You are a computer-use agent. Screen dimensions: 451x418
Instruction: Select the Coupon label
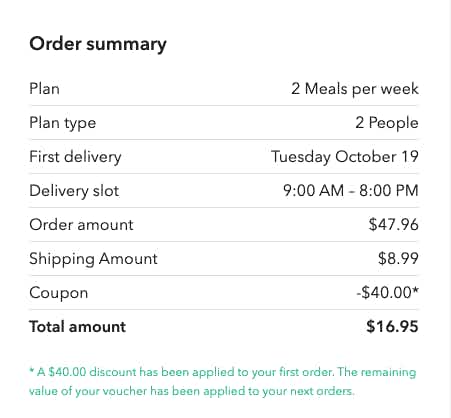pyautogui.click(x=59, y=293)
